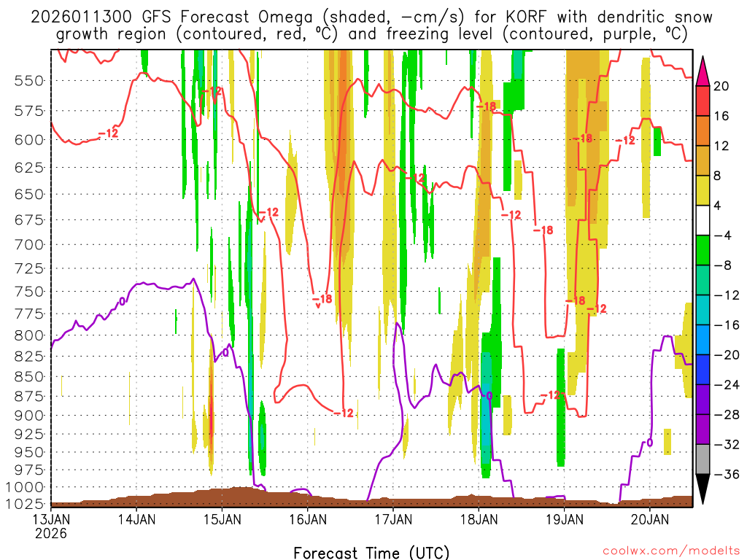The height and width of the screenshot is (560, 747).
Task: Click the coolwx.com/modelts source link
Action: 671,551
